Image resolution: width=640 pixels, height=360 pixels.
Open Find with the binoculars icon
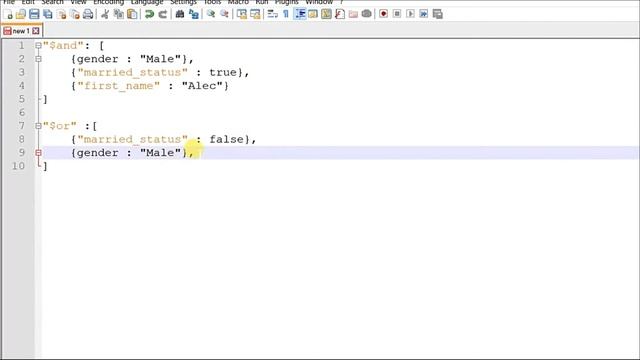point(180,14)
